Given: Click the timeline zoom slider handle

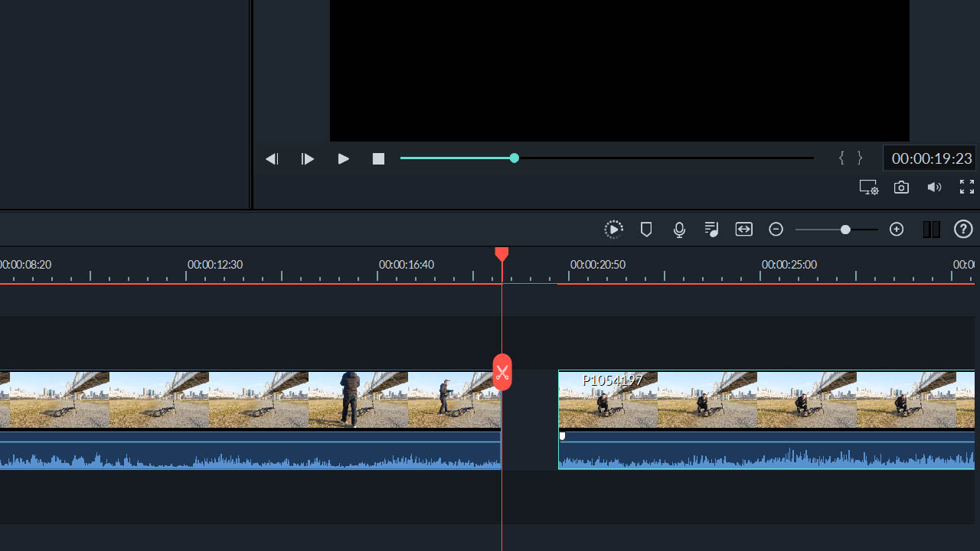Looking at the screenshot, I should 845,230.
